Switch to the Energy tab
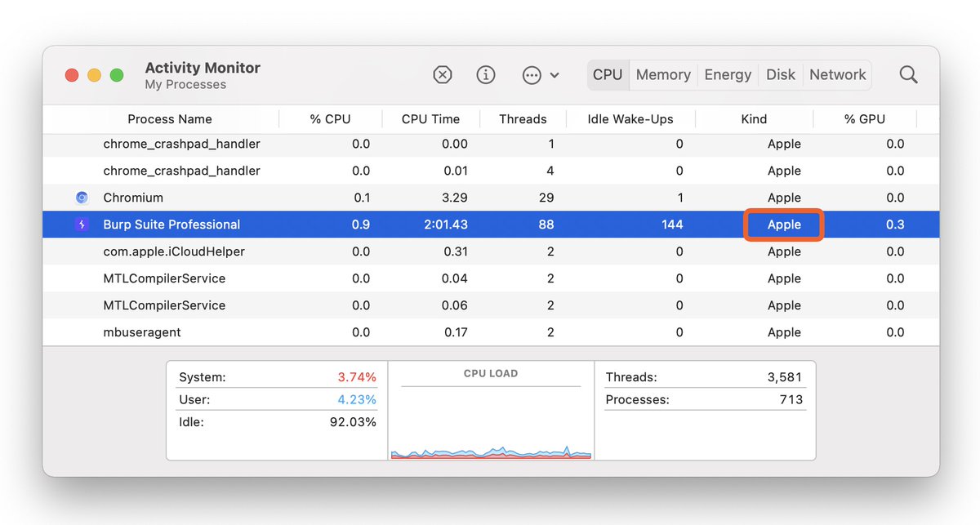This screenshot has width=980, height=525. click(x=728, y=75)
